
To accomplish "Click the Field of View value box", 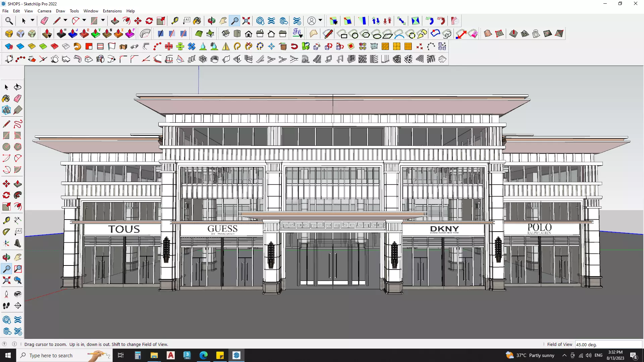I will [608, 345].
